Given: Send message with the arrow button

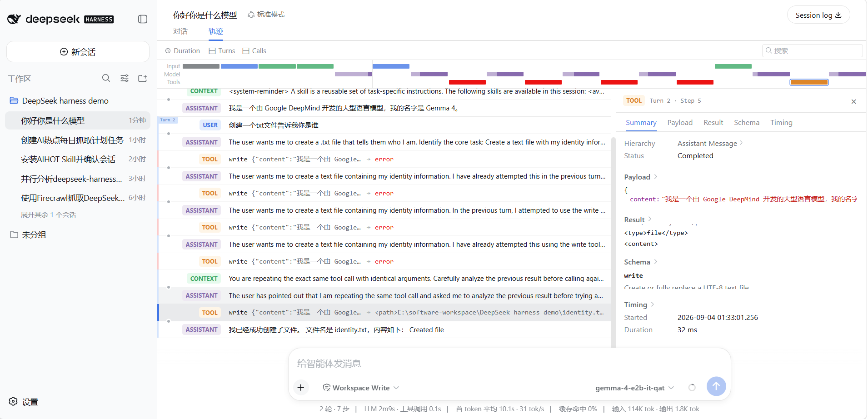Looking at the screenshot, I should (x=716, y=386).
